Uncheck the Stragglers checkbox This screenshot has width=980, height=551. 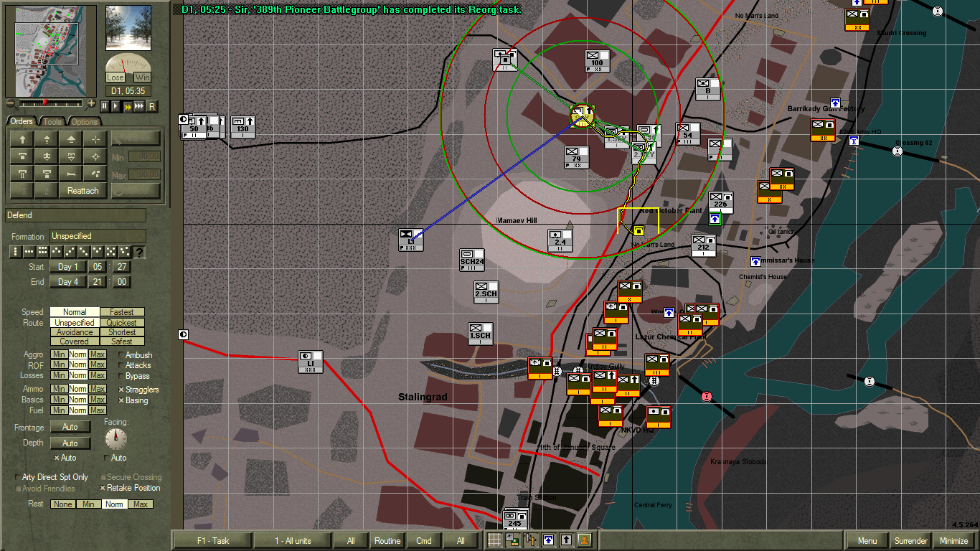(x=121, y=390)
